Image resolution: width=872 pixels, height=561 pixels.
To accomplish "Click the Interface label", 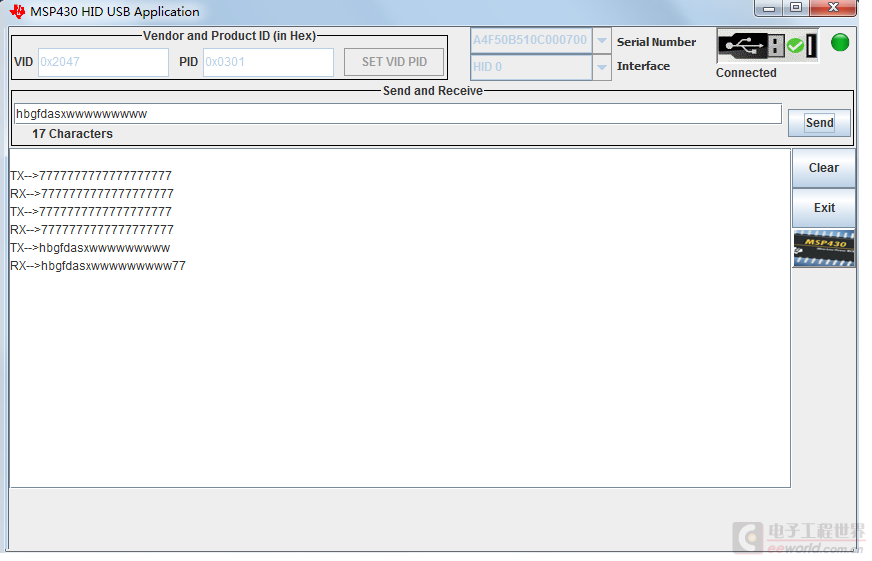I will point(643,66).
